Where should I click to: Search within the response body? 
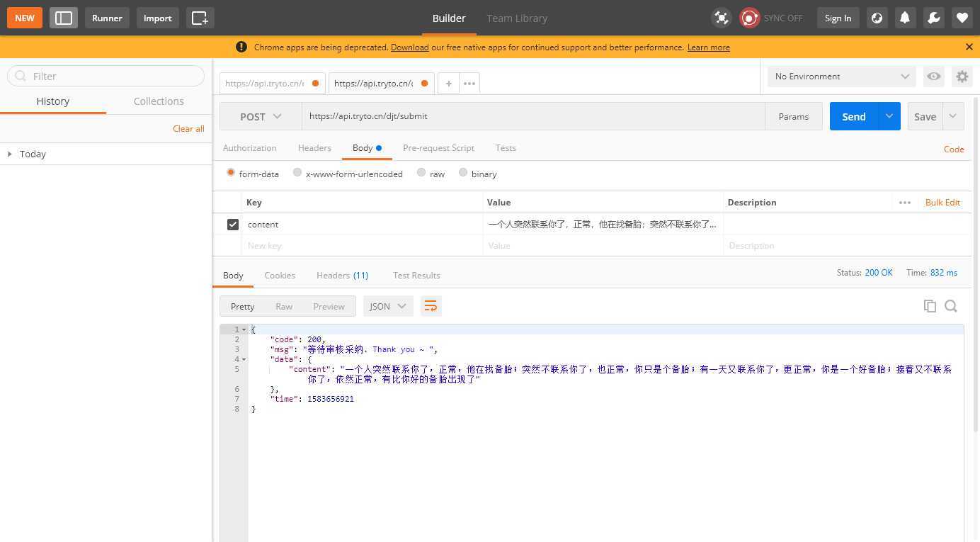point(951,306)
